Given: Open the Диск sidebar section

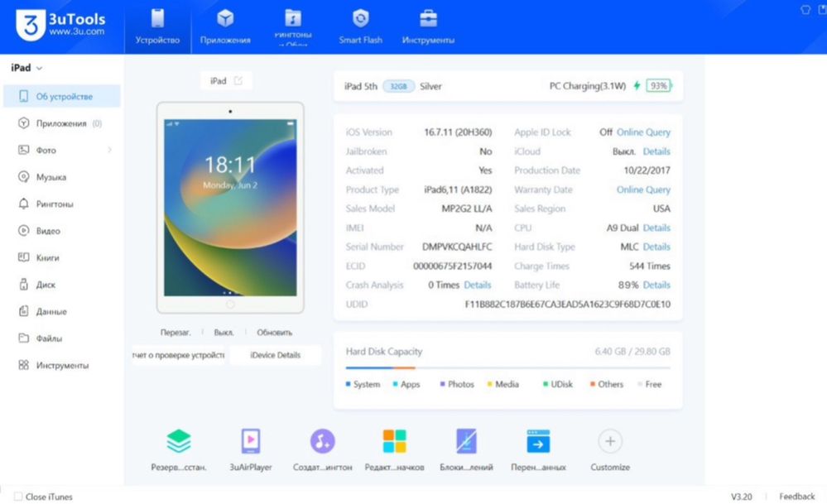Looking at the screenshot, I should click(x=62, y=285).
